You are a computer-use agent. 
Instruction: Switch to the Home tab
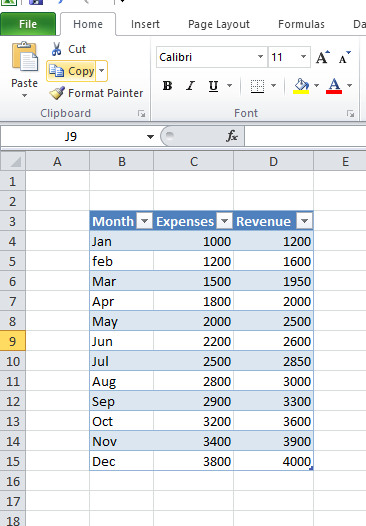coord(88,24)
